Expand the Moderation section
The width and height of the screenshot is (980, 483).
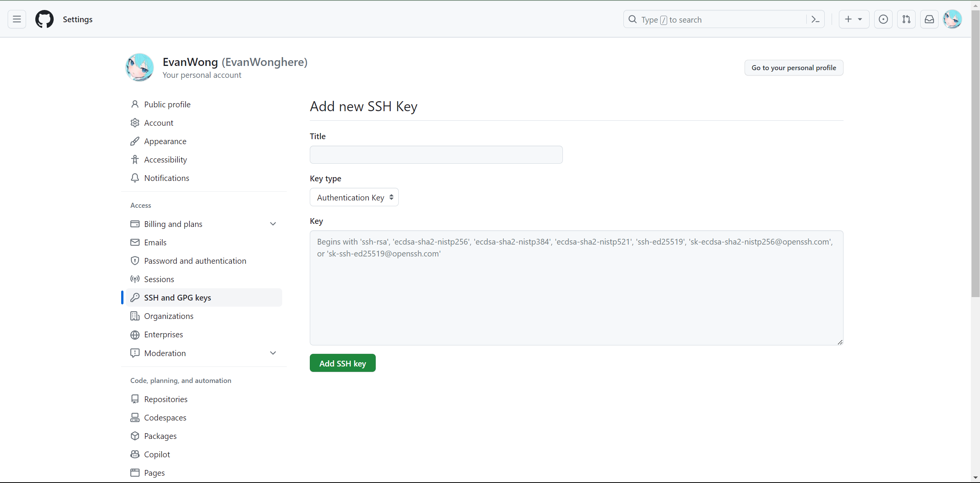pyautogui.click(x=273, y=353)
